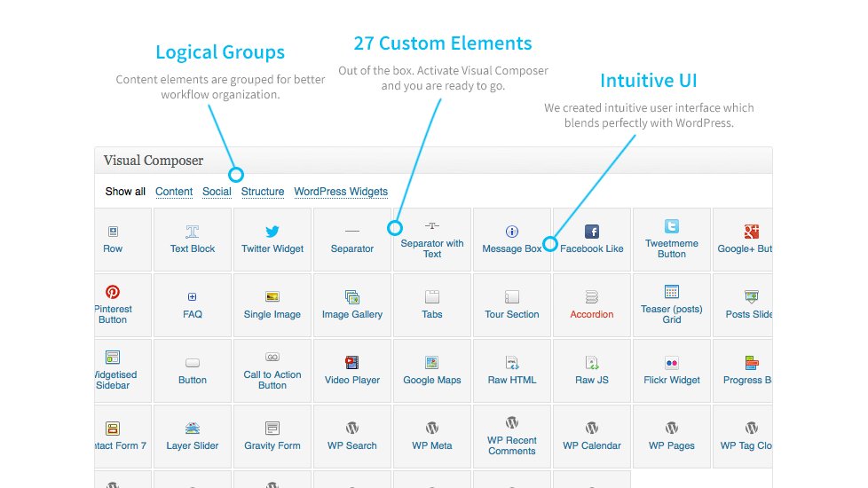Insert the Video Player element

pyautogui.click(x=352, y=371)
